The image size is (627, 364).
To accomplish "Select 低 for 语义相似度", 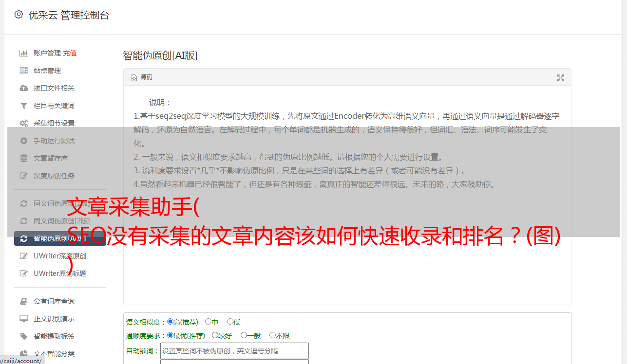I will [x=234, y=322].
